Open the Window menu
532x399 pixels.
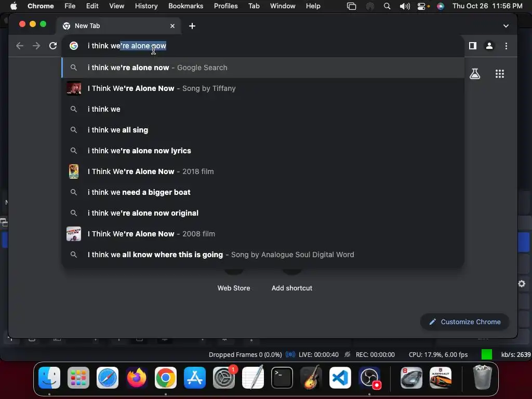click(x=283, y=6)
